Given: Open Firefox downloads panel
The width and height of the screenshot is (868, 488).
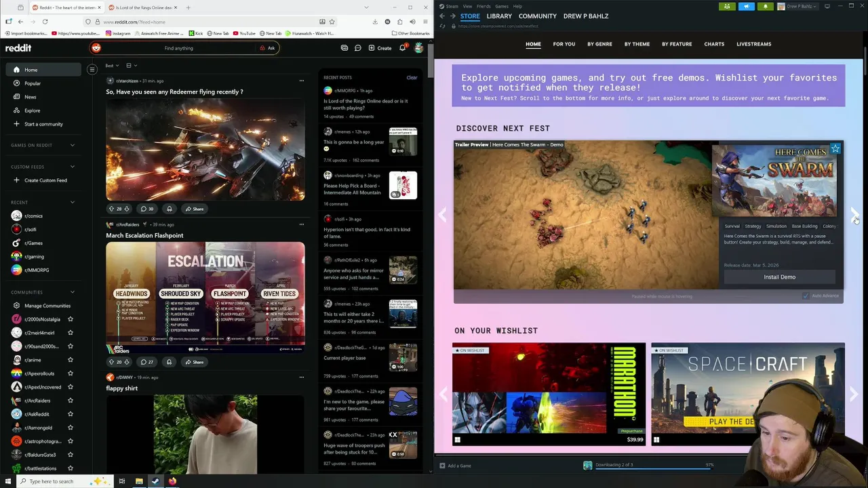Looking at the screenshot, I should (375, 22).
